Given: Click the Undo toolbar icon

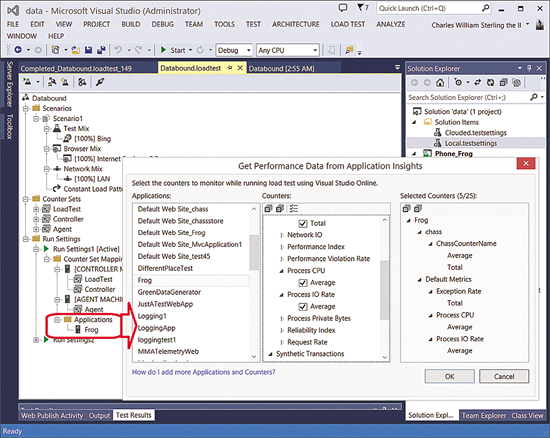Looking at the screenshot, I should [118, 50].
